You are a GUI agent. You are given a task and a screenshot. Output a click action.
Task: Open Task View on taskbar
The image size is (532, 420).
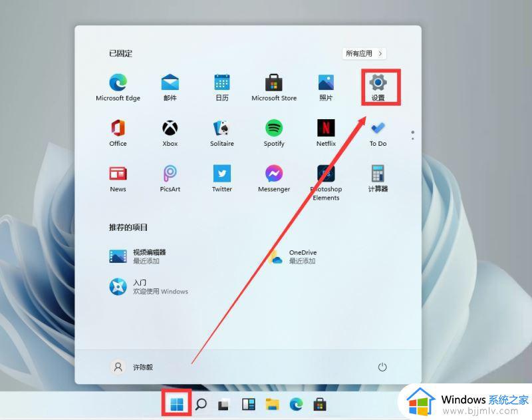pos(223,404)
